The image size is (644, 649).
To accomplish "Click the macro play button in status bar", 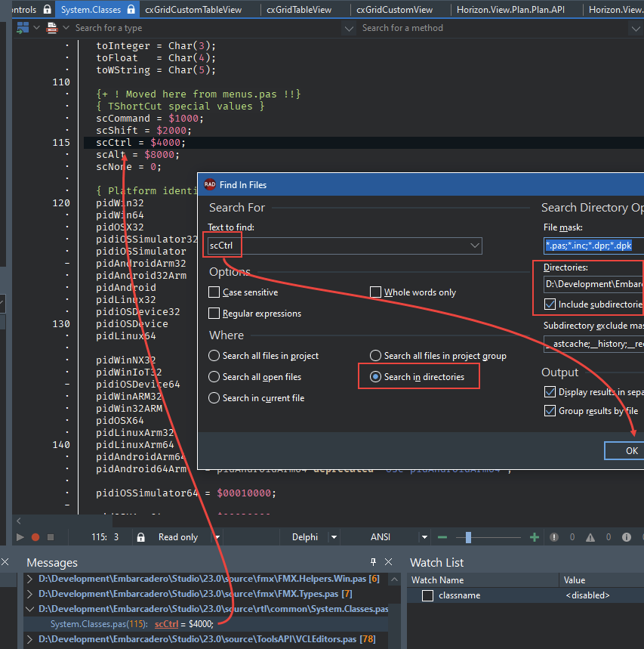I will pos(20,537).
